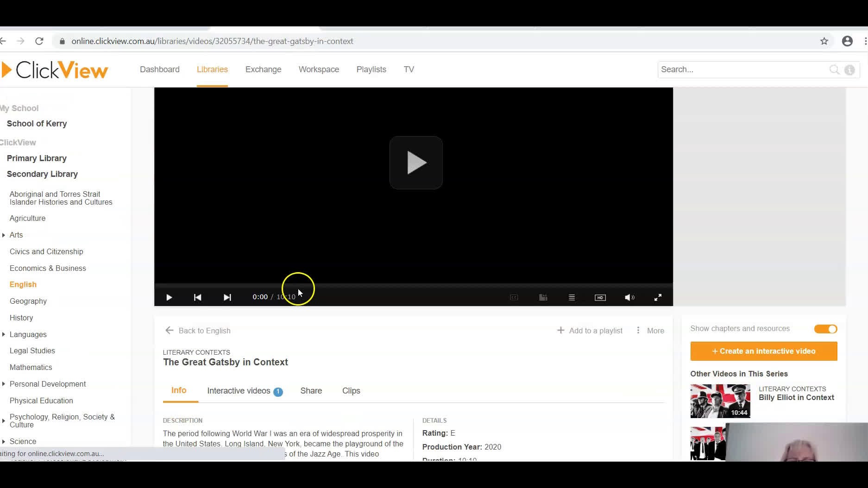
Task: Add video to a playlist
Action: 590,331
